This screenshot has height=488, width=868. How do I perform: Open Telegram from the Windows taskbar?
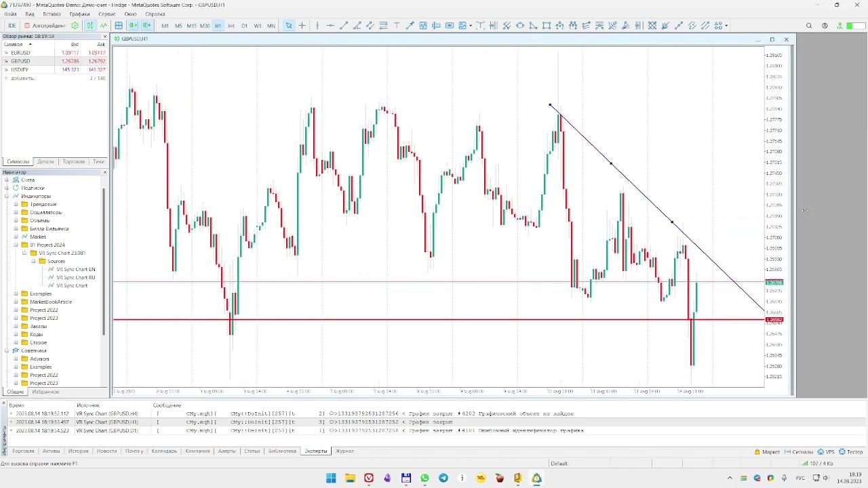pyautogui.click(x=443, y=478)
